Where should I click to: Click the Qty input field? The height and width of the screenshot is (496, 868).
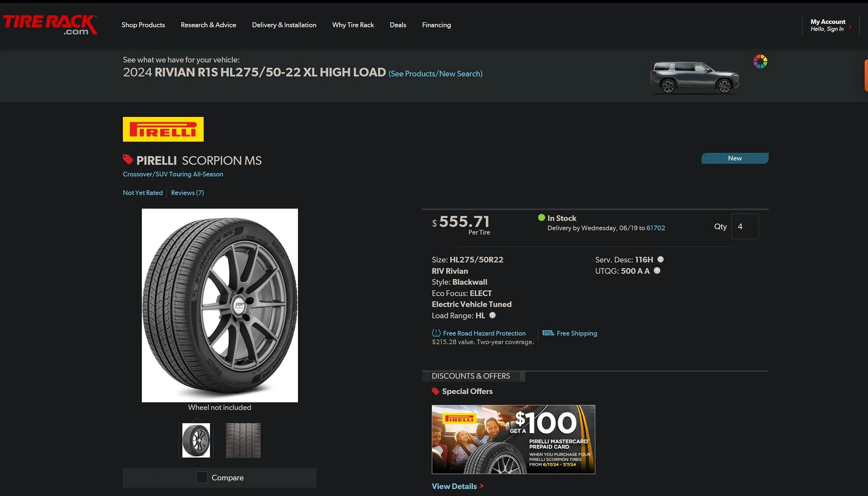pyautogui.click(x=745, y=226)
